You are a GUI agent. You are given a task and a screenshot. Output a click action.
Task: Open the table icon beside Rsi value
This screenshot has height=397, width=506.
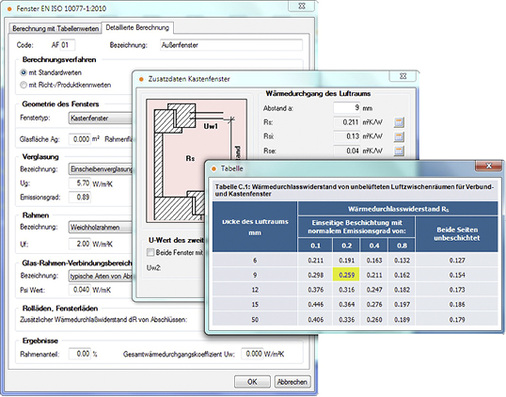(x=399, y=137)
